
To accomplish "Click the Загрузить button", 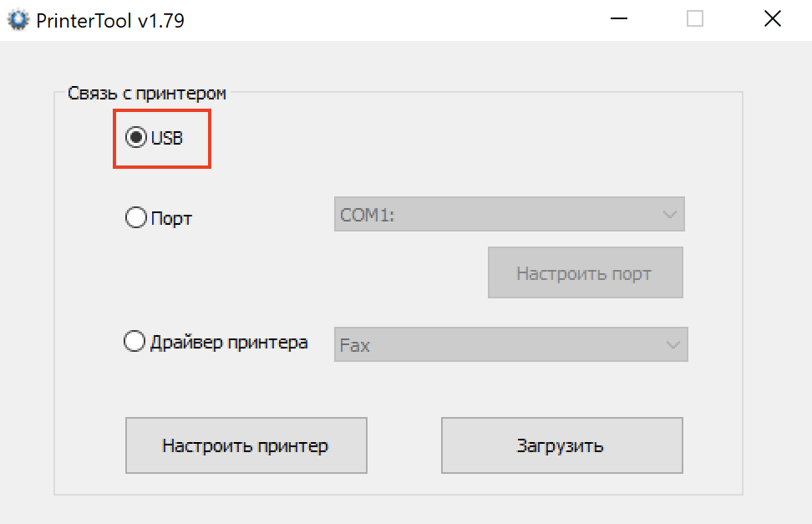I will click(x=561, y=445).
